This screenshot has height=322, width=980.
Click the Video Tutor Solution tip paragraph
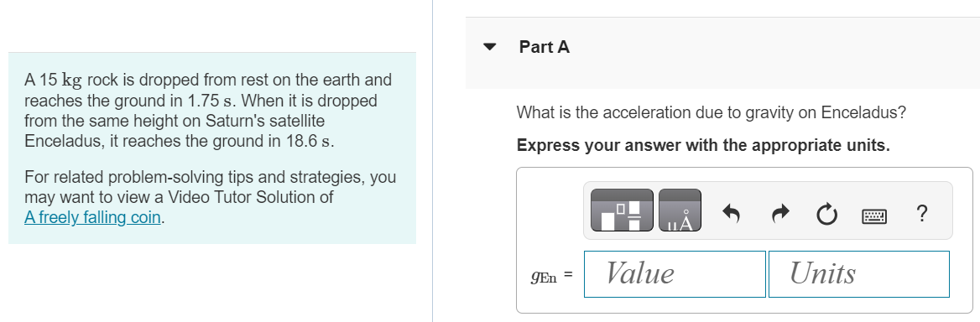pyautogui.click(x=210, y=197)
